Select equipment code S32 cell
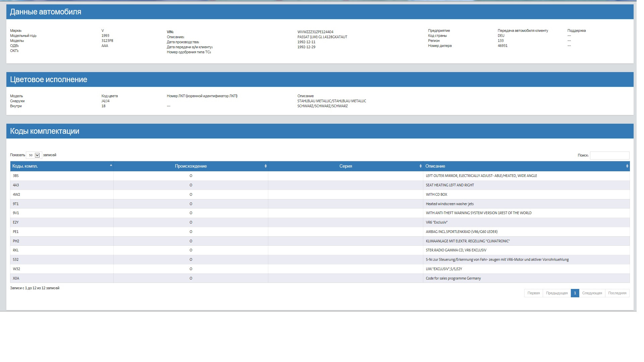 click(62, 259)
